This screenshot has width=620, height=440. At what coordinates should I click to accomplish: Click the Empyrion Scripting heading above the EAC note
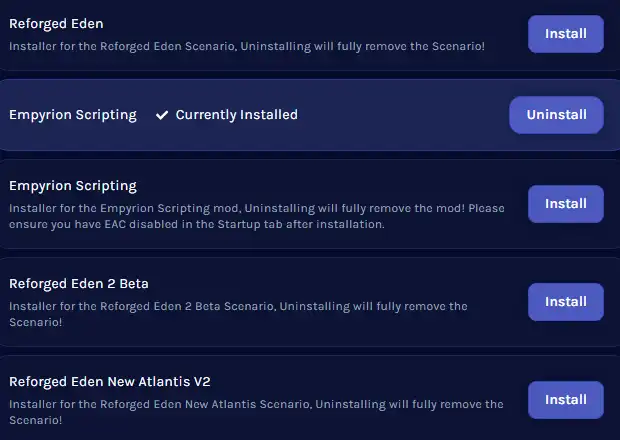coord(73,186)
